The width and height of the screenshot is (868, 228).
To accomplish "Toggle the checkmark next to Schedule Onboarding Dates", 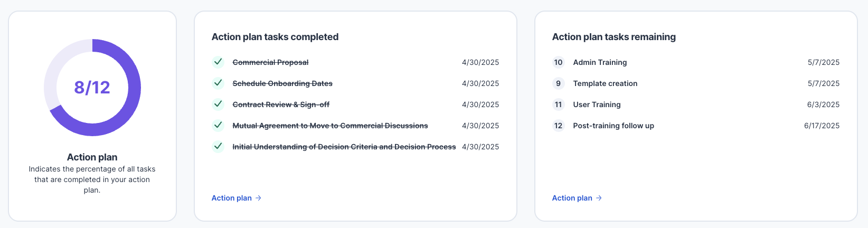I will (218, 83).
